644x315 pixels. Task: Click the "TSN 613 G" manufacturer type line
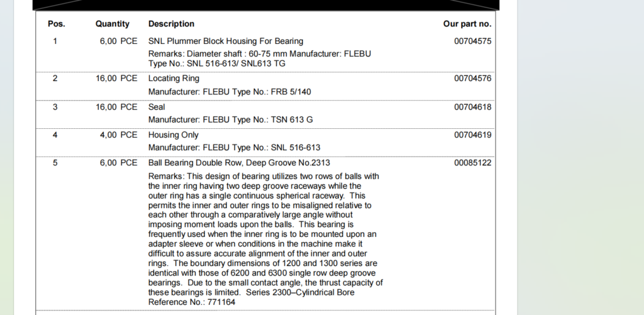(x=230, y=119)
